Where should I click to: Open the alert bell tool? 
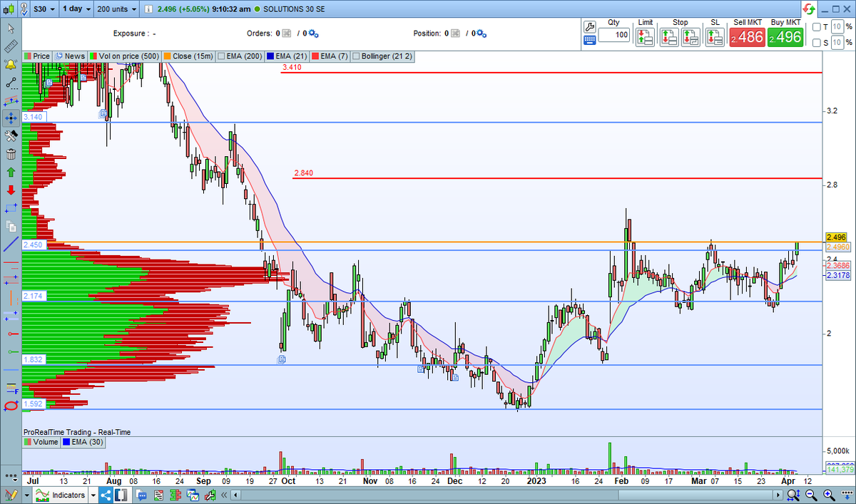tap(11, 64)
